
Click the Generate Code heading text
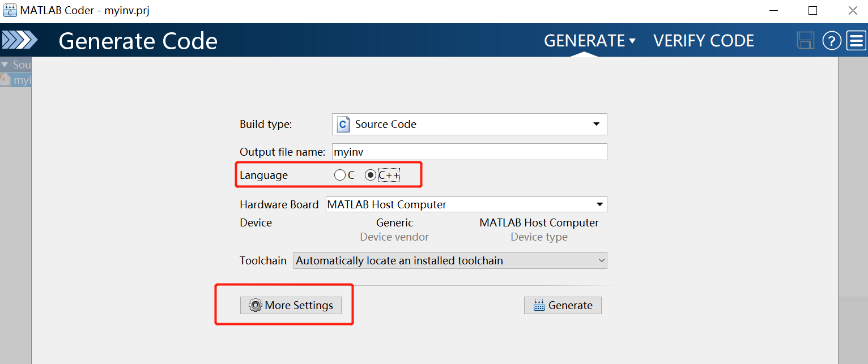coord(138,41)
